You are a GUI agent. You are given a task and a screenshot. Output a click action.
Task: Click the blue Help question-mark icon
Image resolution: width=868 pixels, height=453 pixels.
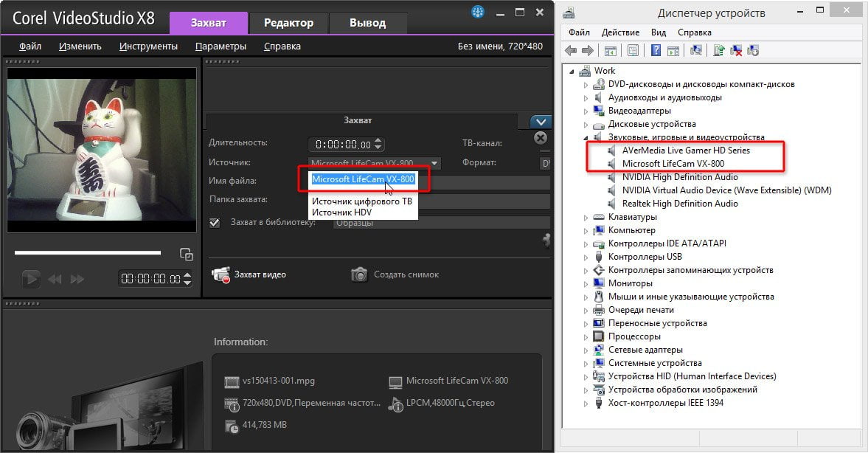pyautogui.click(x=656, y=51)
